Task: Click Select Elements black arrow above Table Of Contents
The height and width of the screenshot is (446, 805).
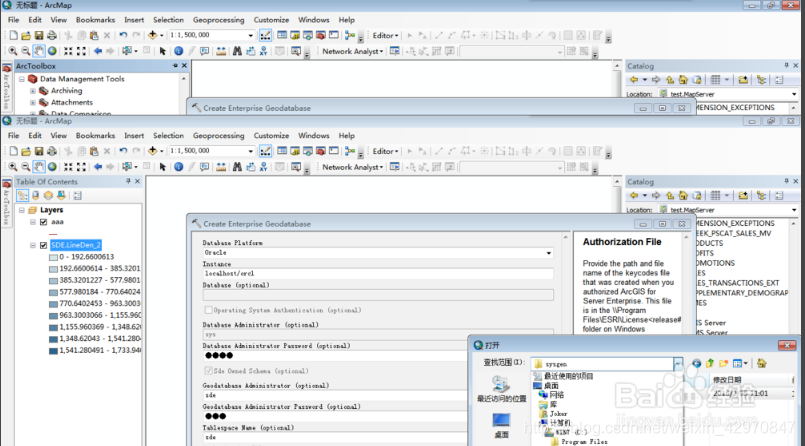Action: tap(163, 167)
